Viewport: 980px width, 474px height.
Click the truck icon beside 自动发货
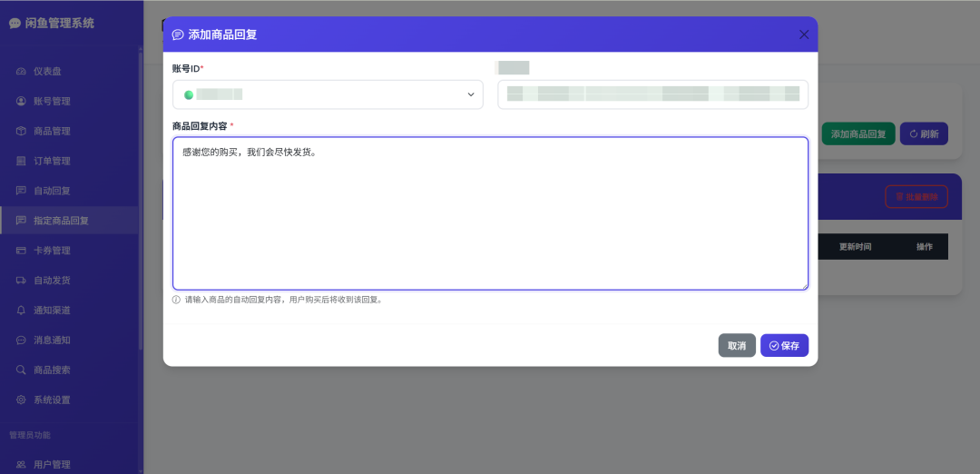(x=21, y=281)
